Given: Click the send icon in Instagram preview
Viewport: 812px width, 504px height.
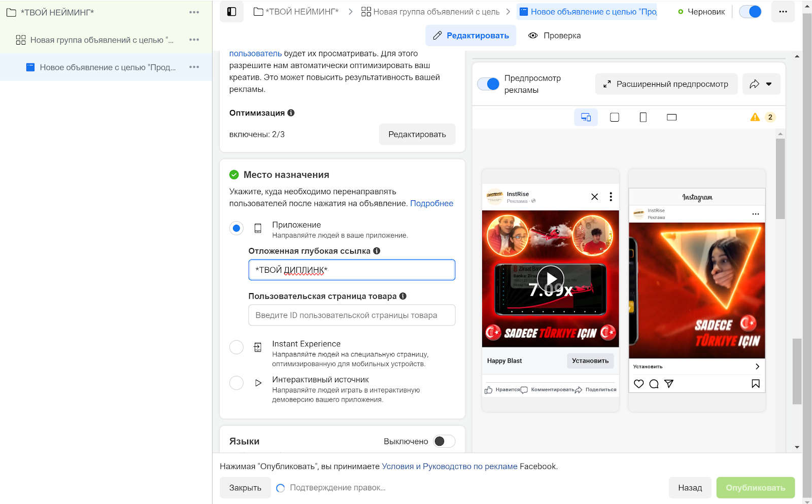Looking at the screenshot, I should 669,384.
